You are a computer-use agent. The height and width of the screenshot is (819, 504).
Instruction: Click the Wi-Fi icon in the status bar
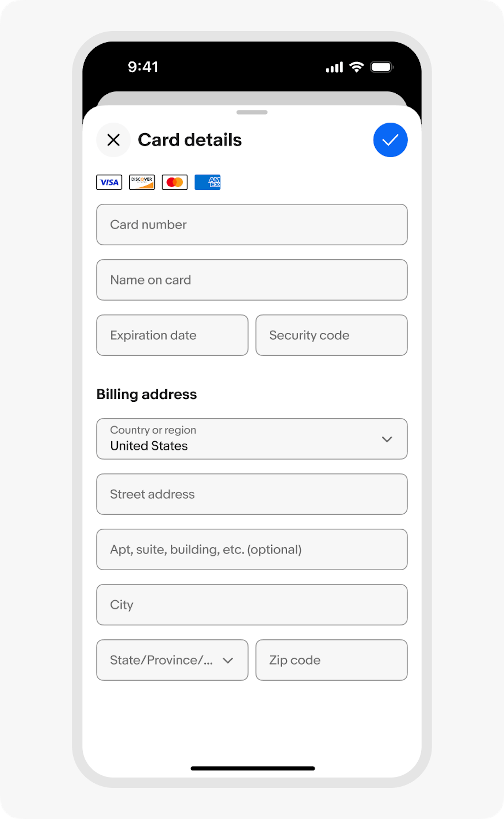pyautogui.click(x=356, y=67)
